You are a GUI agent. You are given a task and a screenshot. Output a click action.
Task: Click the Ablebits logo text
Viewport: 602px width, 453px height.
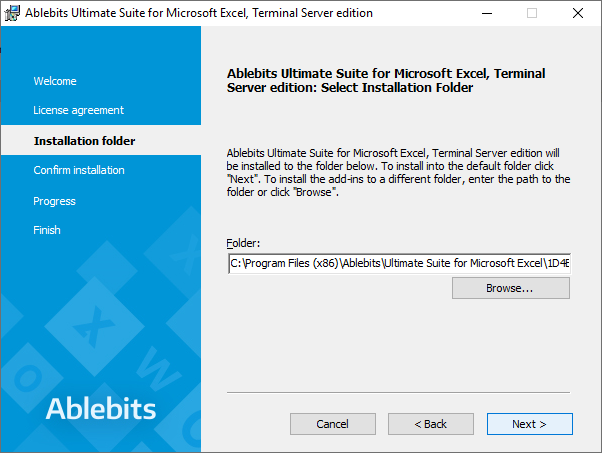(101, 408)
